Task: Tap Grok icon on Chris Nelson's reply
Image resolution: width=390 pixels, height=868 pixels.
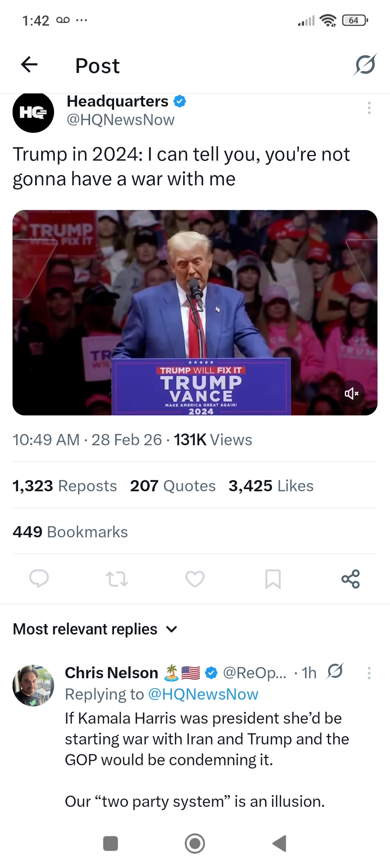Action: (x=335, y=671)
